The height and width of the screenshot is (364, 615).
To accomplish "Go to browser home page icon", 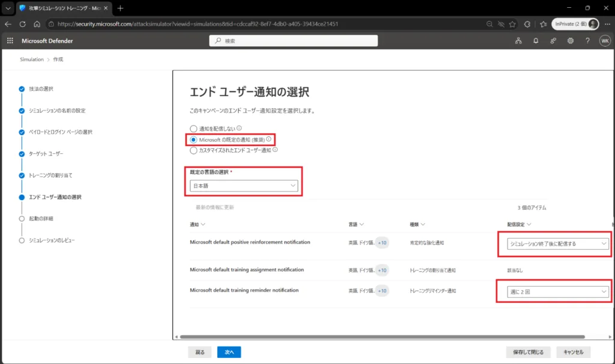I will pos(37,24).
